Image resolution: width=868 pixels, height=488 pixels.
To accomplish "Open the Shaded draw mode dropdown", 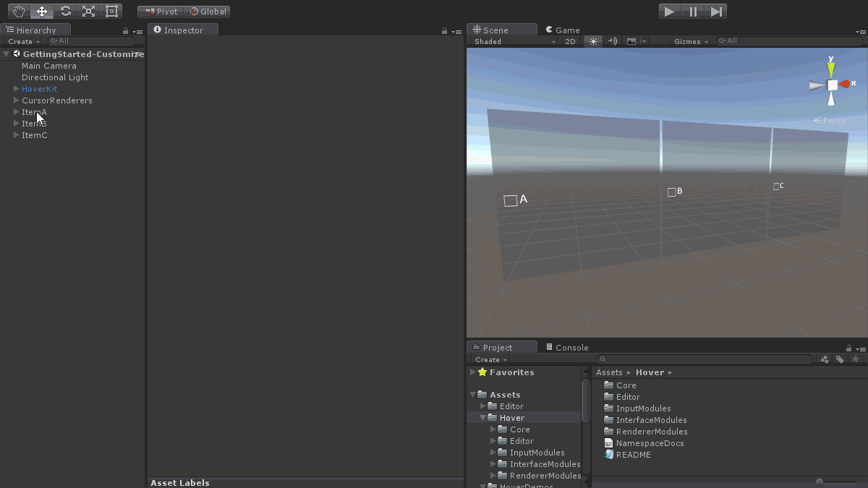I will tap(514, 41).
